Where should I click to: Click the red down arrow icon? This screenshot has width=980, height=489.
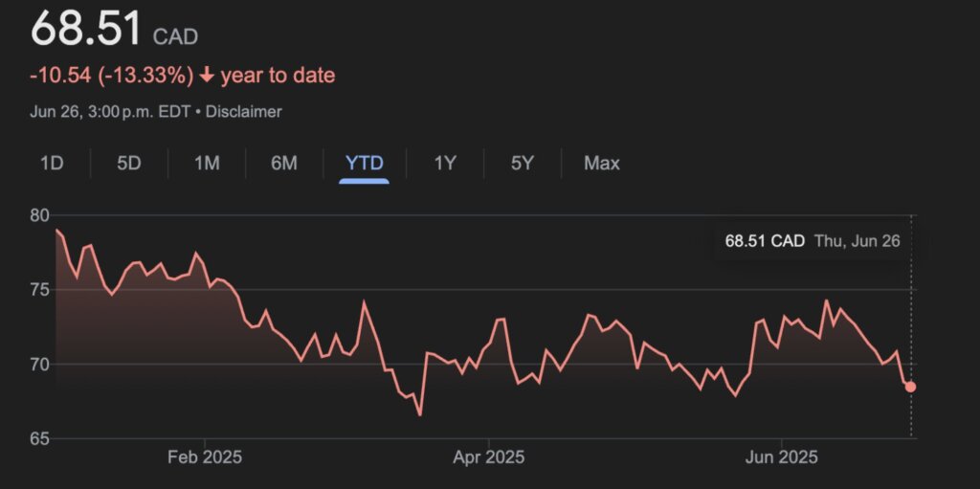(x=207, y=76)
